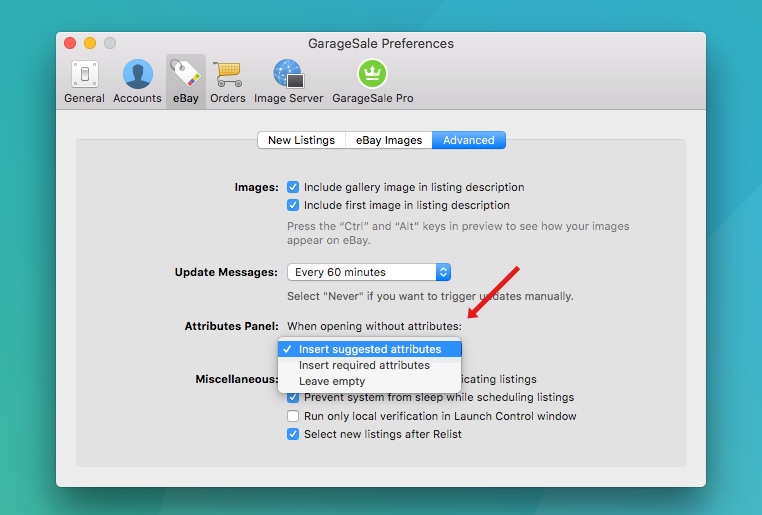Switch to the New Listings tab
The width and height of the screenshot is (762, 515).
coord(301,140)
